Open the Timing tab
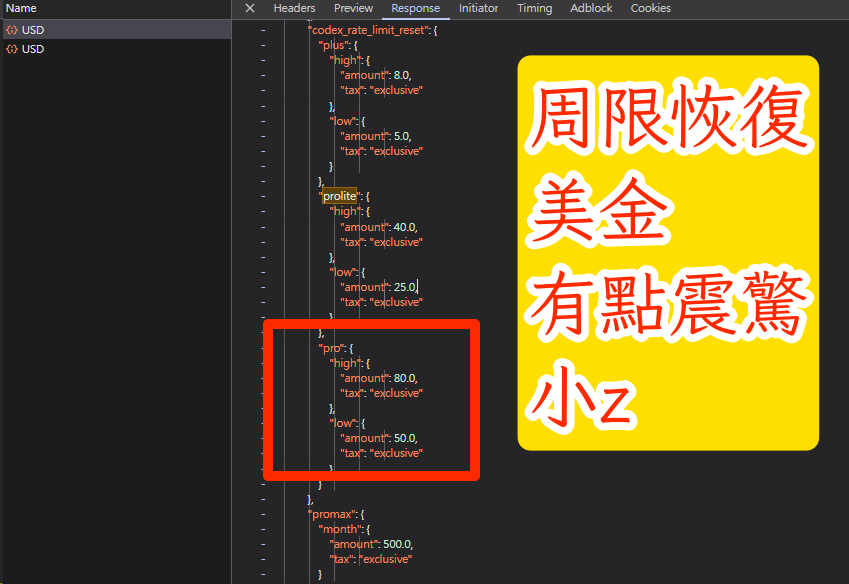 pos(534,8)
